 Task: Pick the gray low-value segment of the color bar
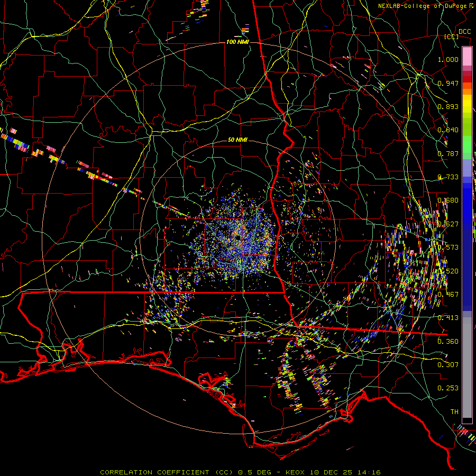coord(467,368)
